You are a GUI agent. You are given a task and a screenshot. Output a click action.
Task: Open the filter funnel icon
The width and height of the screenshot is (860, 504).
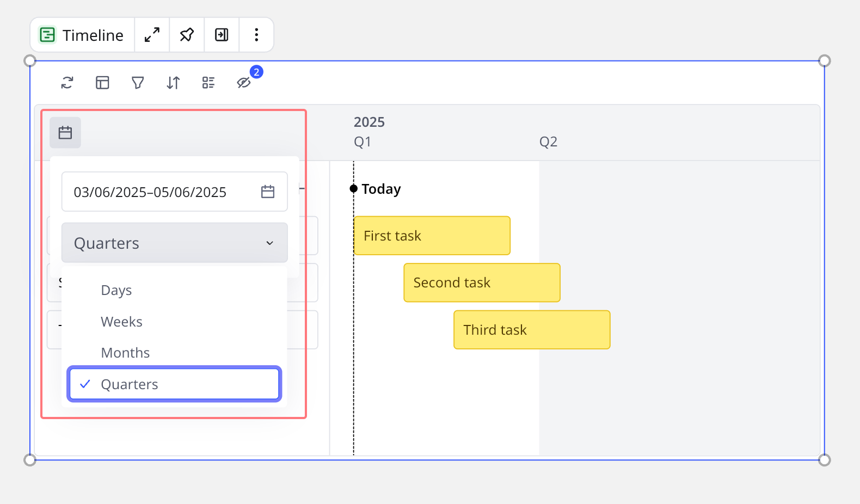(138, 83)
